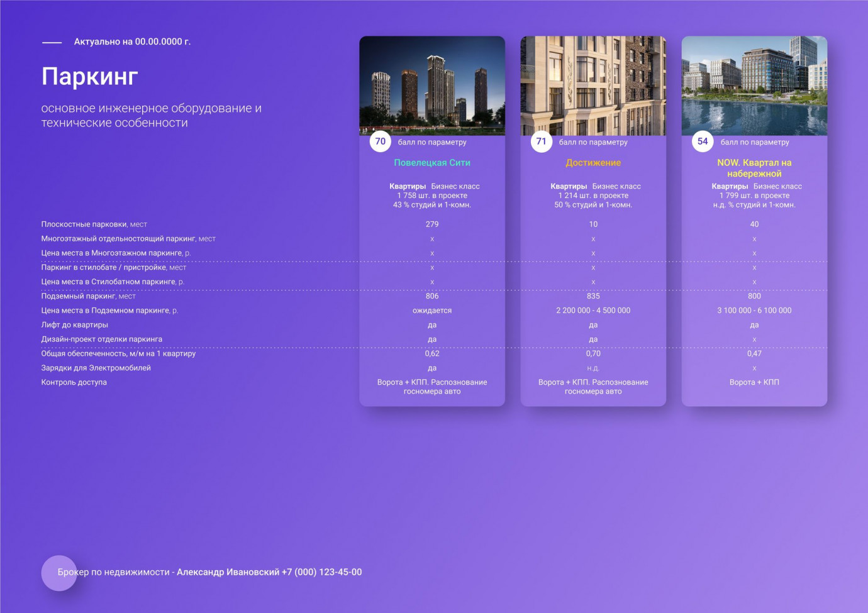Click the broker contact Александр Ивановский line

(209, 572)
